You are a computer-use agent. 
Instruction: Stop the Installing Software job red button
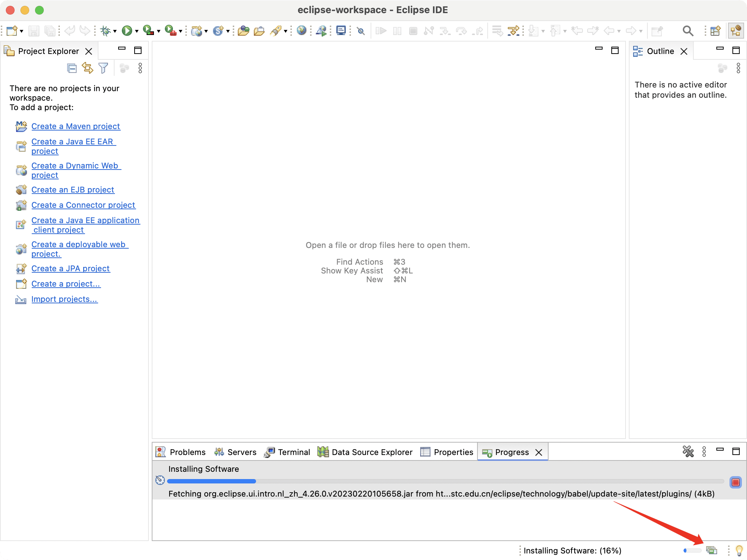(x=735, y=482)
